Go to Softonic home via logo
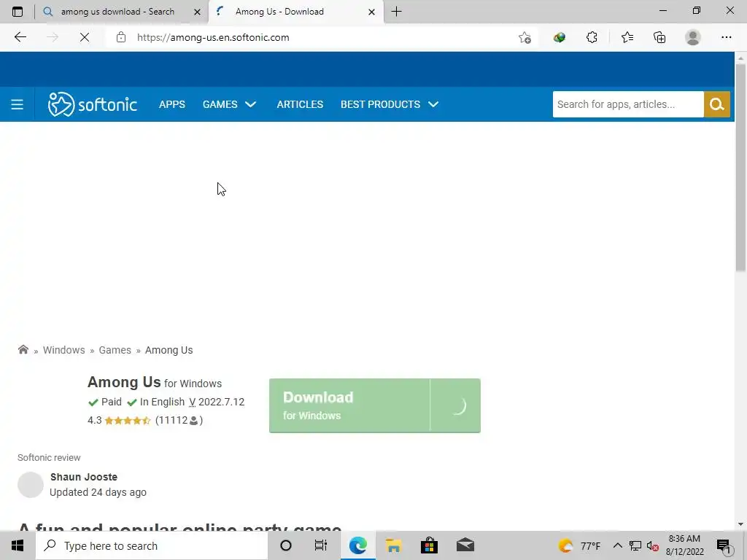This screenshot has width=747, height=560. point(93,104)
